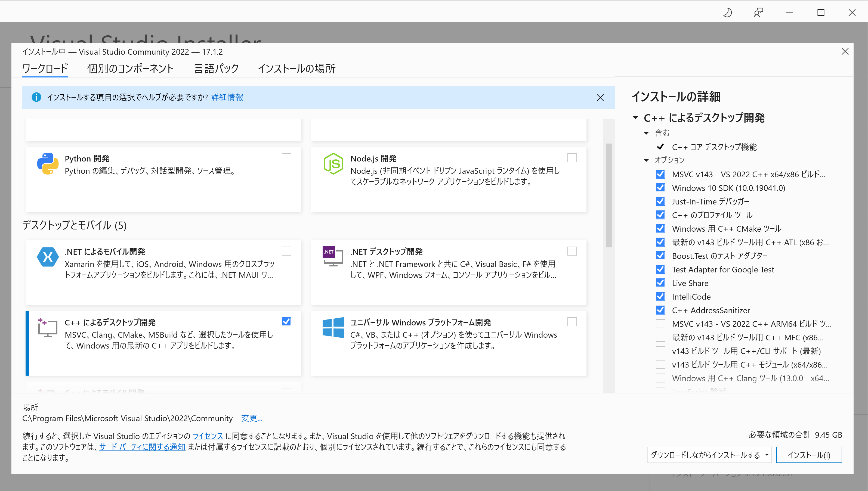This screenshot has width=868, height=491.
Task: Close the installation dialog with X
Action: point(845,52)
